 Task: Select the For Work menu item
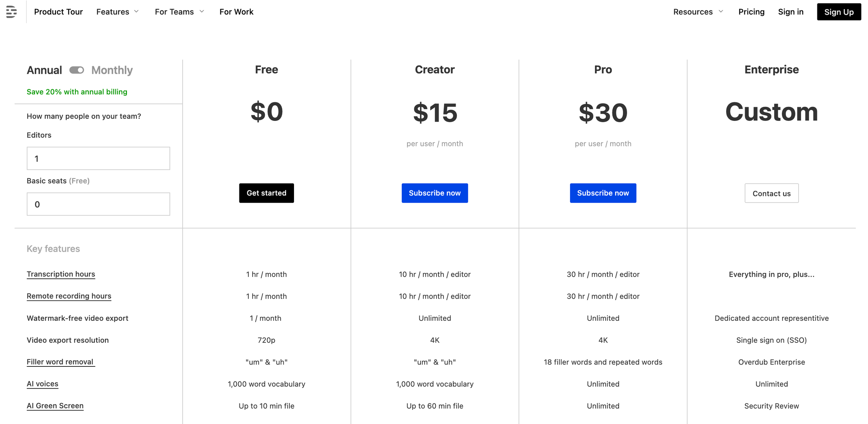236,12
